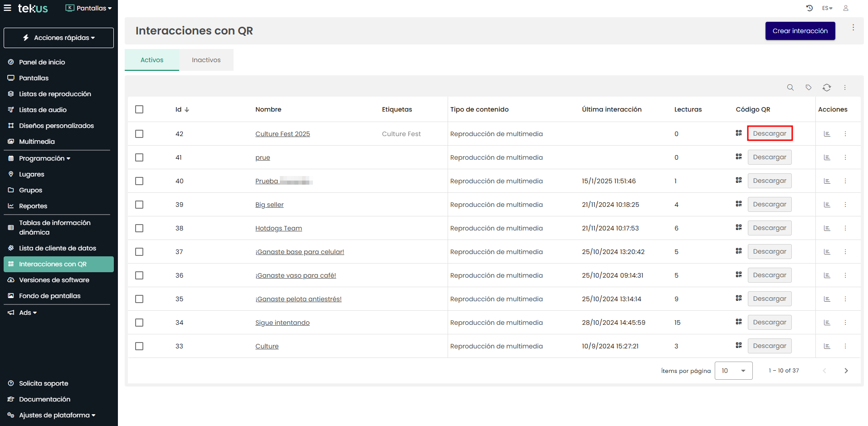Click the QR code icon in Big seller row
Screen dimensions: 868x426
coord(738,204)
